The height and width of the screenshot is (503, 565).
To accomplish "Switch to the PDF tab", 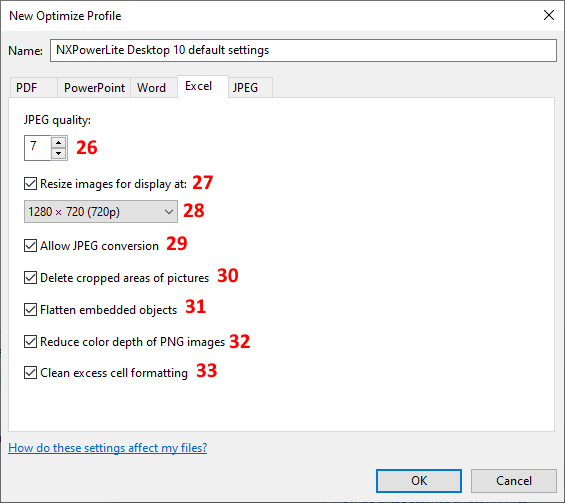I will [33, 88].
